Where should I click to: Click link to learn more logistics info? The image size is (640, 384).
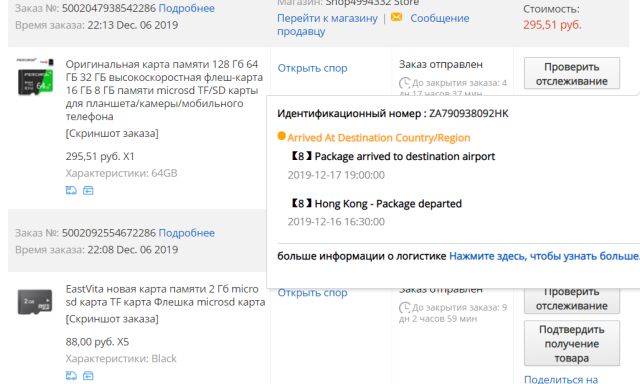point(544,256)
